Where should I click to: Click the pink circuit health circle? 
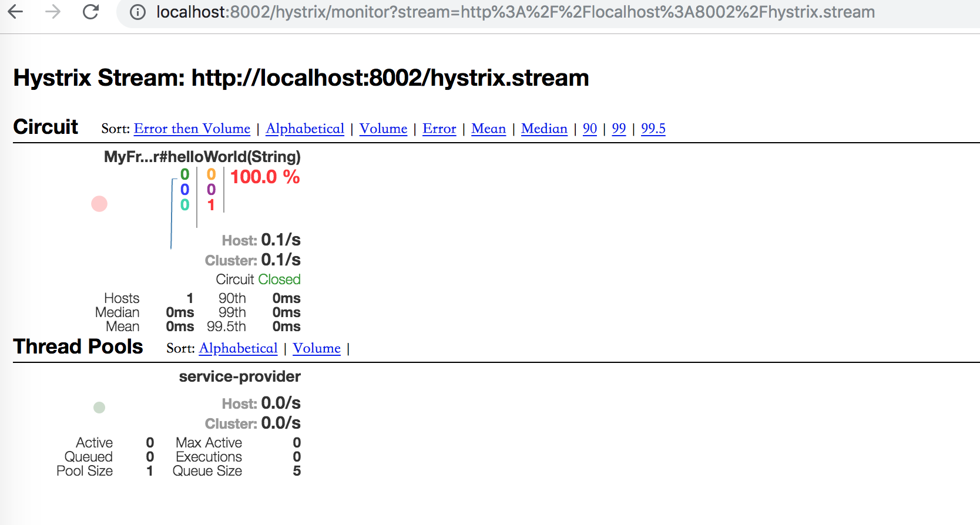(99, 204)
